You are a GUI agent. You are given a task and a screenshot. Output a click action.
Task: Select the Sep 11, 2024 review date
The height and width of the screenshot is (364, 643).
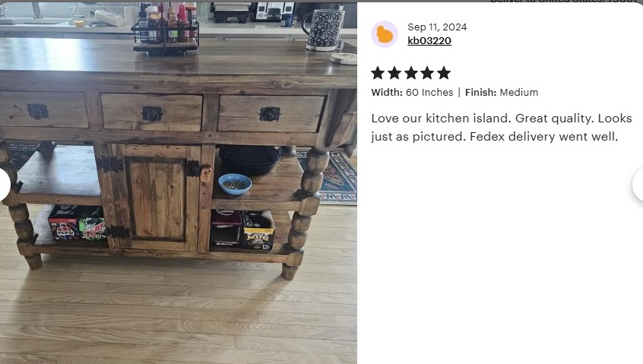click(x=437, y=27)
